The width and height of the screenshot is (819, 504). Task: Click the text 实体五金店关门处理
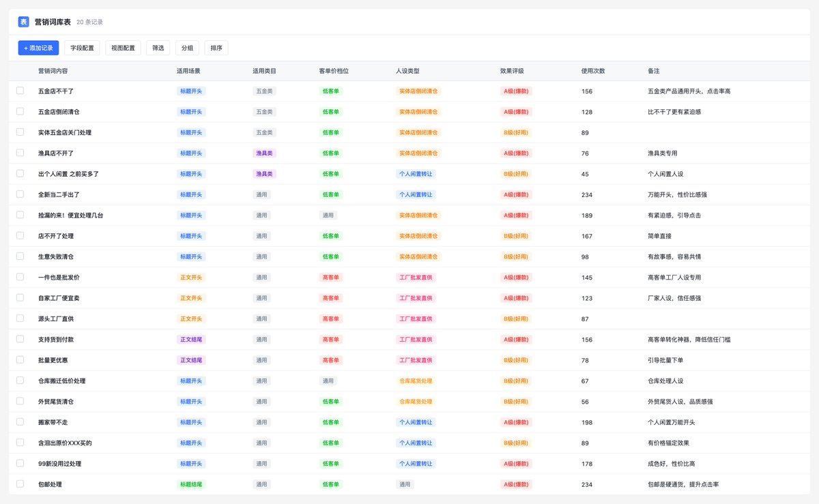coord(65,132)
